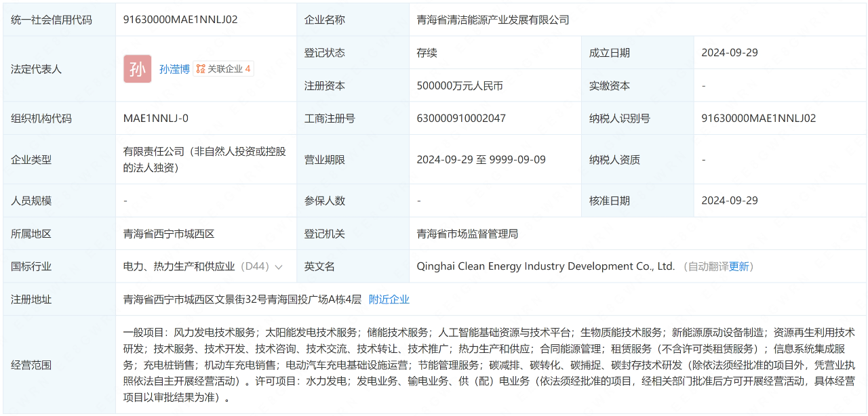Click the 营业期限 date range value
Image resolution: width=868 pixels, height=416 pixels.
[x=481, y=160]
